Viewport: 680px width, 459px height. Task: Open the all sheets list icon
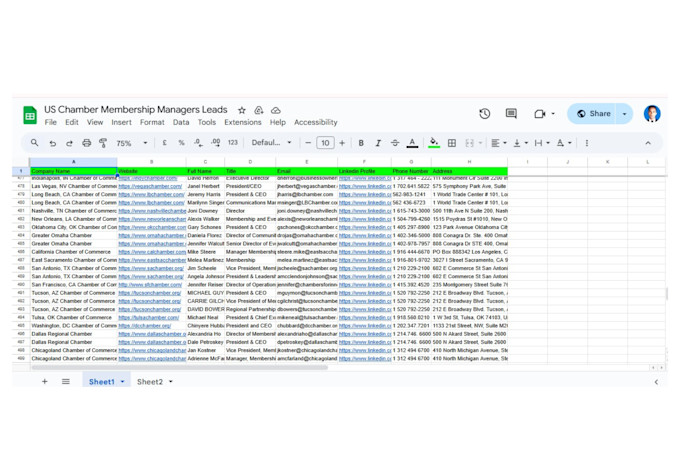[66, 381]
